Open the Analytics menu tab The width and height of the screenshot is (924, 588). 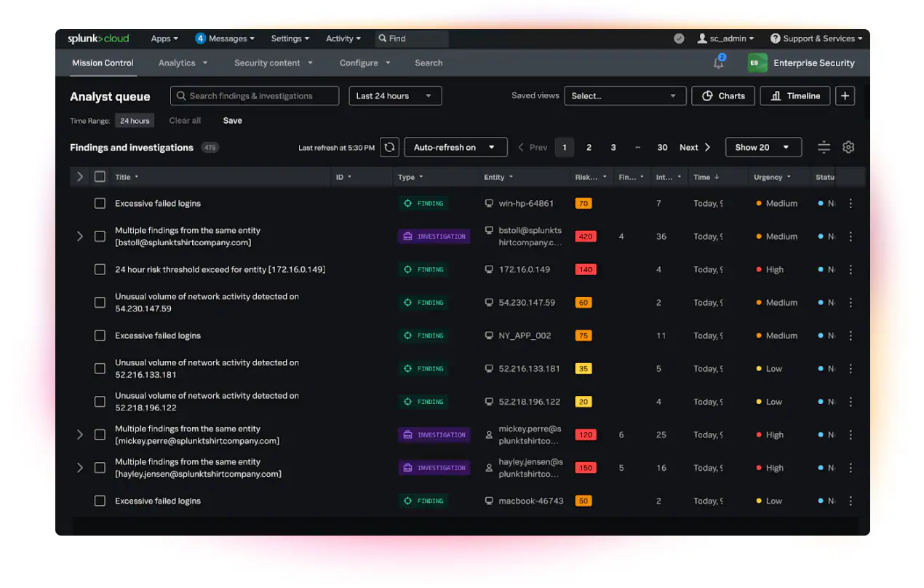click(183, 63)
